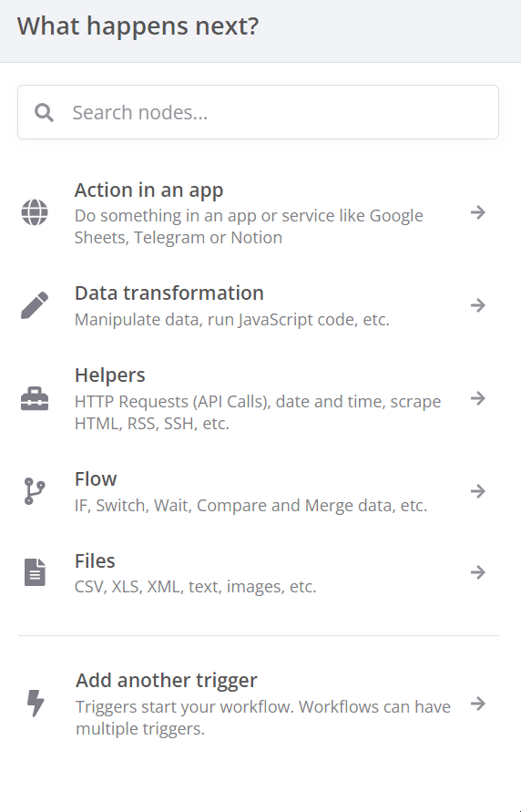Click the magnifying glass search icon

pos(44,112)
